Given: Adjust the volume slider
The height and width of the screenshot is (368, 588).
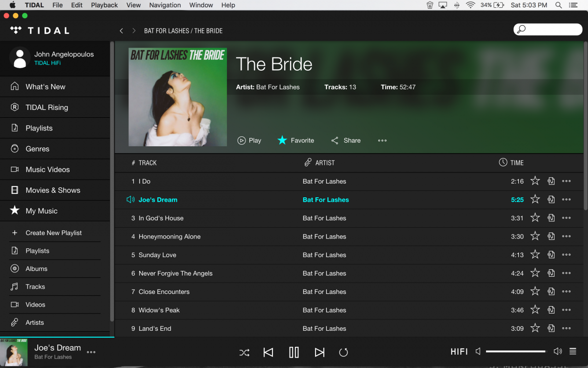Looking at the screenshot, I should 515,351.
